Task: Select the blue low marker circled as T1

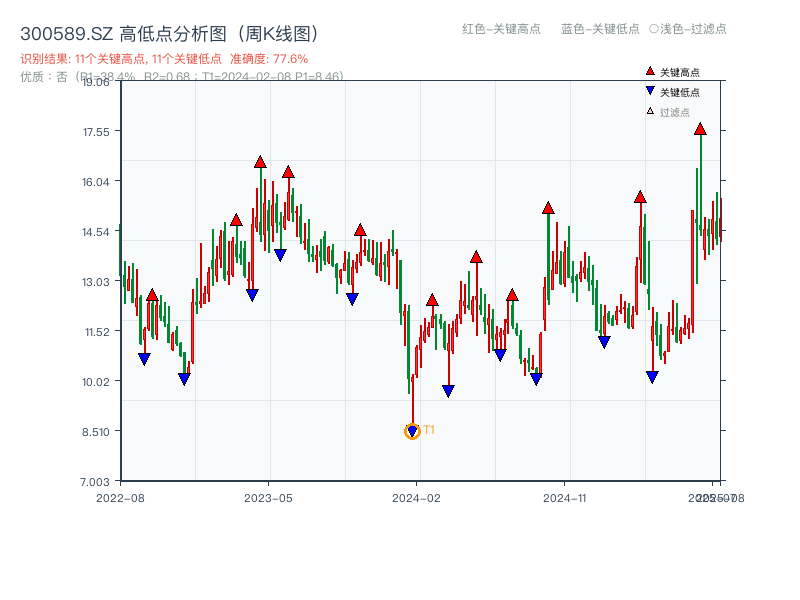Action: 412,432
